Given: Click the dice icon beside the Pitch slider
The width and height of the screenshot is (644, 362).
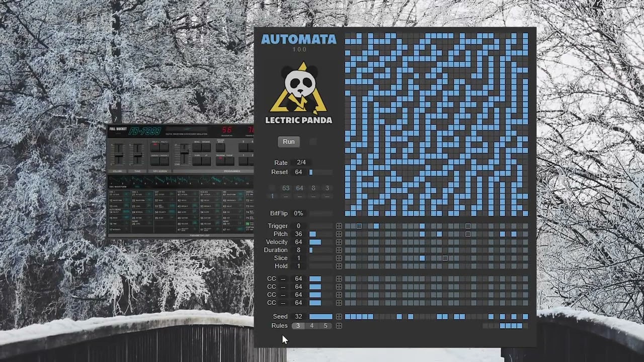Looking at the screenshot, I should click(x=339, y=234).
